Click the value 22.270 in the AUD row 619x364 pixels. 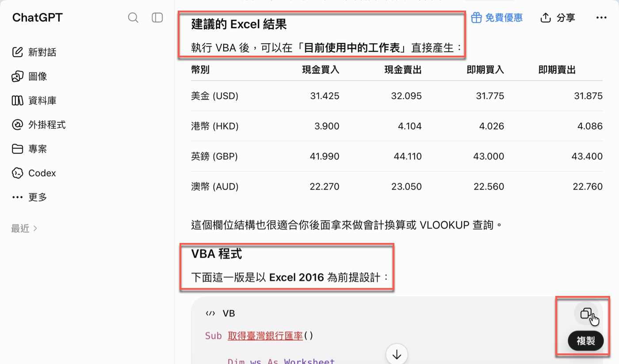click(x=325, y=187)
